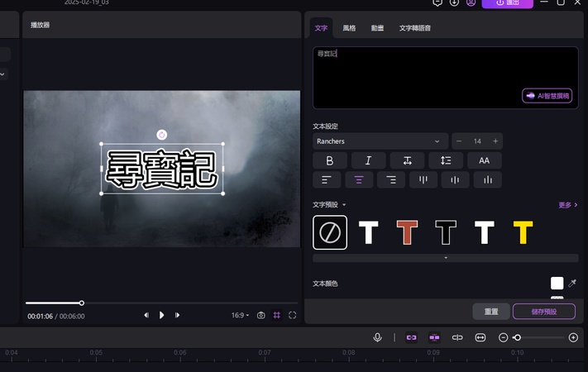
Task: Open the Ranchers font dropdown
Action: coord(380,141)
